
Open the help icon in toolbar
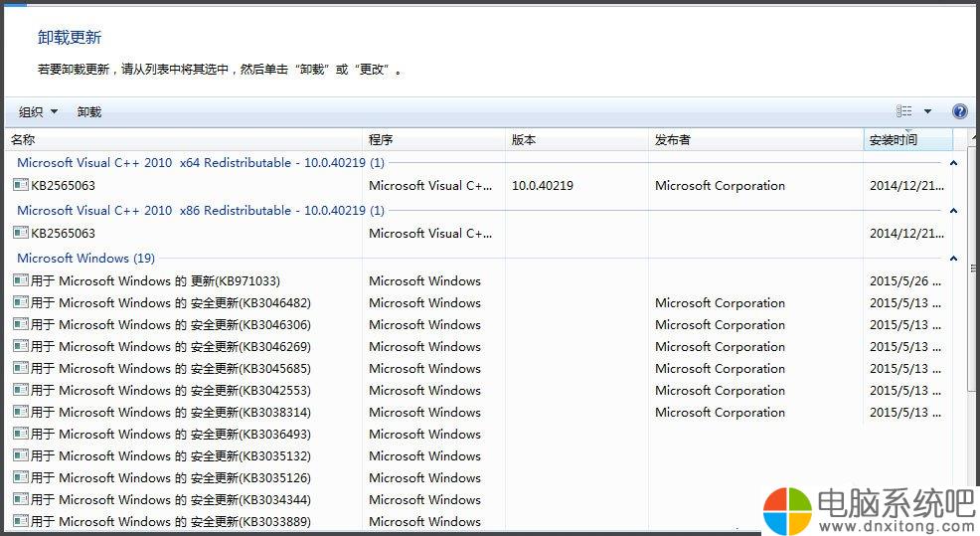pyautogui.click(x=959, y=111)
